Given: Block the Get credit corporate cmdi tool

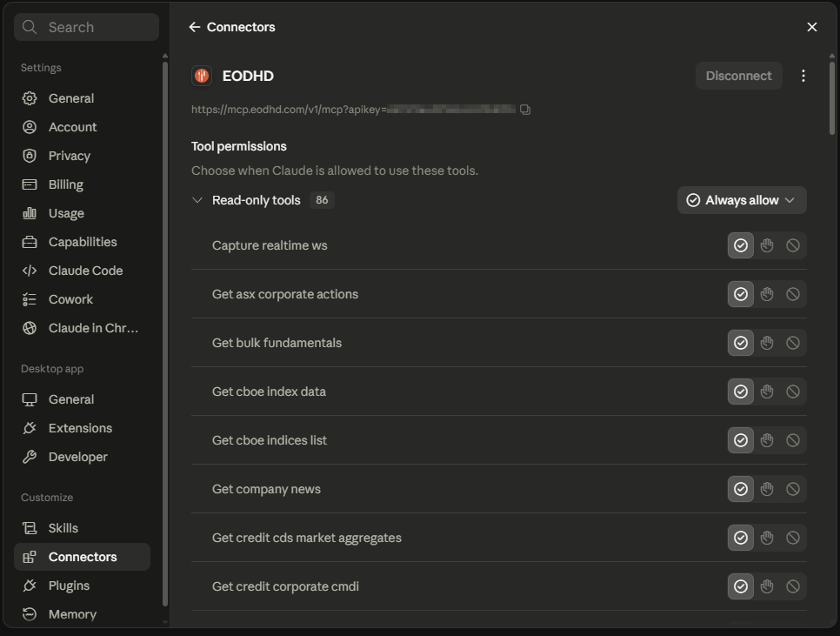Looking at the screenshot, I should tap(793, 586).
